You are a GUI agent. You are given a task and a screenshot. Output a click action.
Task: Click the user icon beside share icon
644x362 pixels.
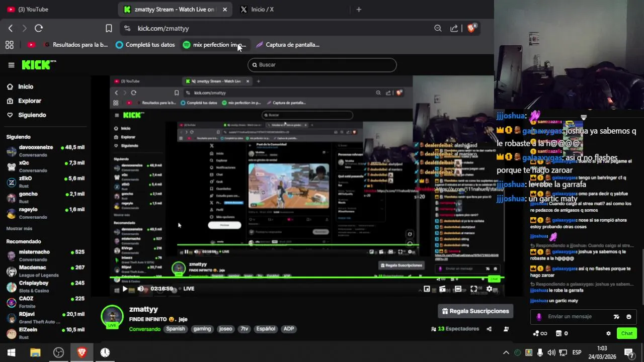click(506, 329)
